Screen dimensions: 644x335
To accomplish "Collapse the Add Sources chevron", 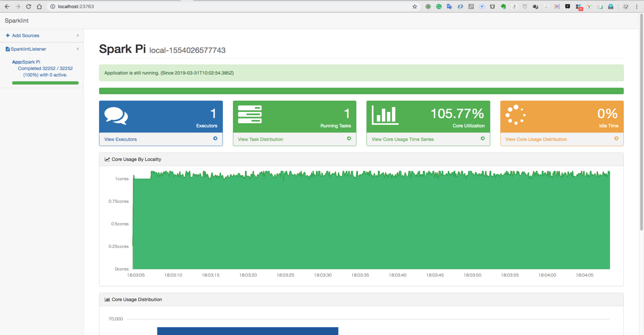I will 78,35.
